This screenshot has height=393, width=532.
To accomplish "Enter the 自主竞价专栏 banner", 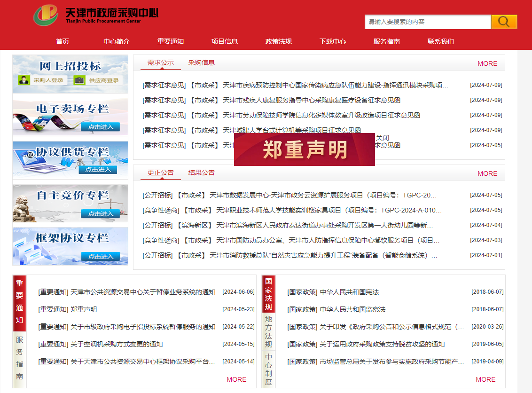I will 70,202.
